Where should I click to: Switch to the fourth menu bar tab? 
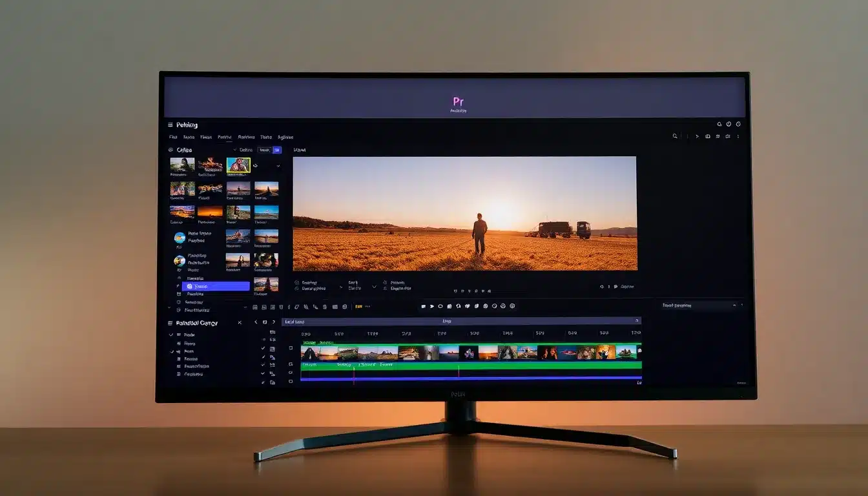coord(224,137)
